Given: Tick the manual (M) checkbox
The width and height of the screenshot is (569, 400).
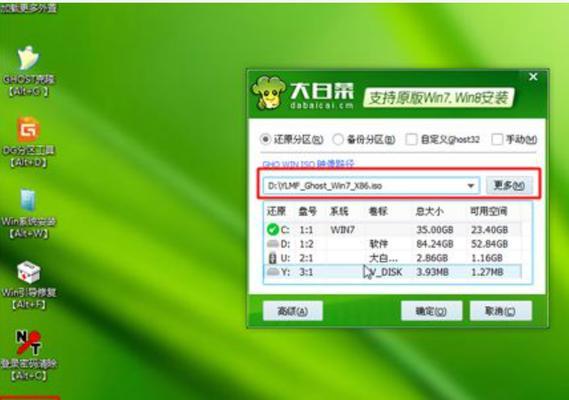Looking at the screenshot, I should pyautogui.click(x=497, y=139).
